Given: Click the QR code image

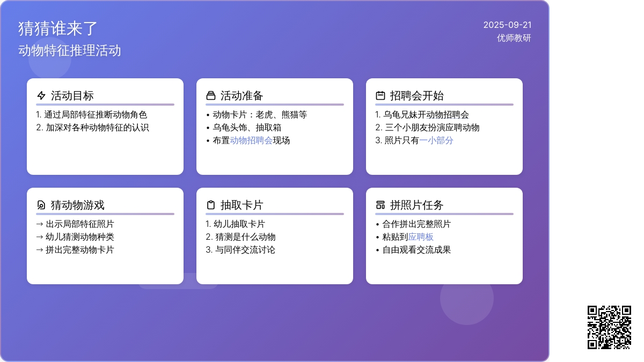Looking at the screenshot, I should (609, 327).
